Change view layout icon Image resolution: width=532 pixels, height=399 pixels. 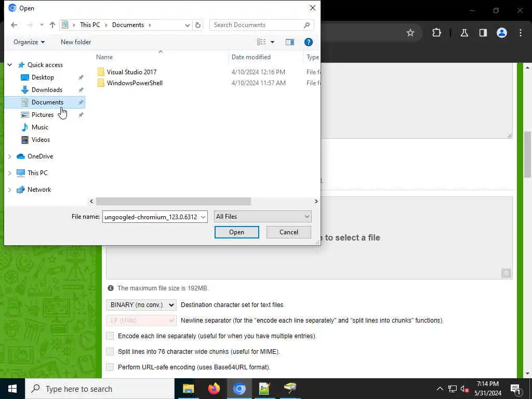click(261, 42)
